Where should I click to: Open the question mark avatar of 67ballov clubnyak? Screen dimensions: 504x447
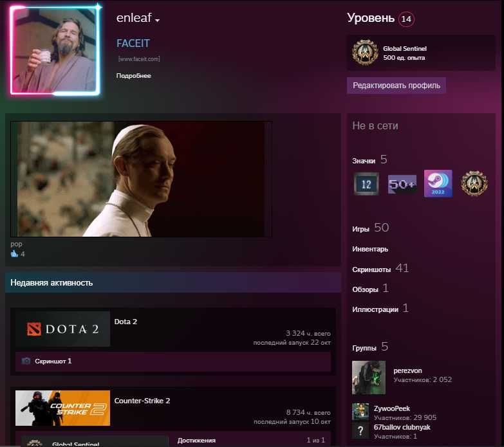(360, 431)
